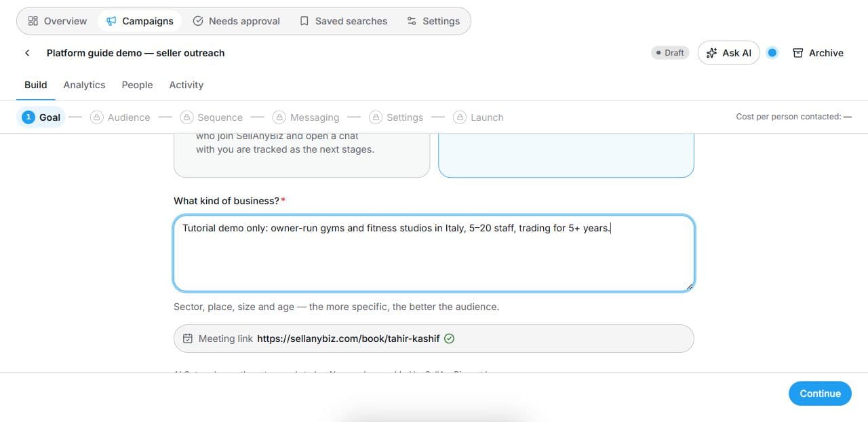Switch to the Activity tab
Screen dimensions: 868x422
point(186,85)
